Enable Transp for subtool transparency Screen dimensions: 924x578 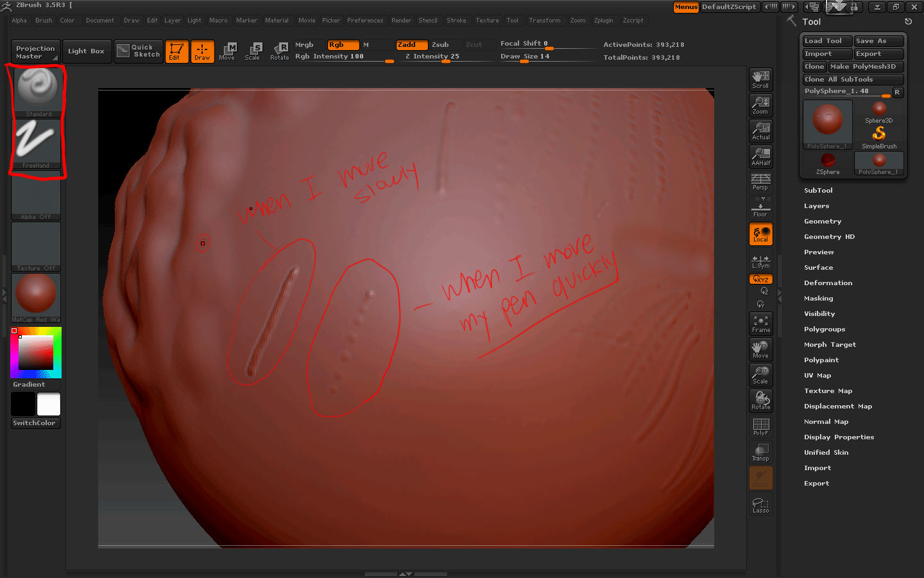click(x=760, y=451)
